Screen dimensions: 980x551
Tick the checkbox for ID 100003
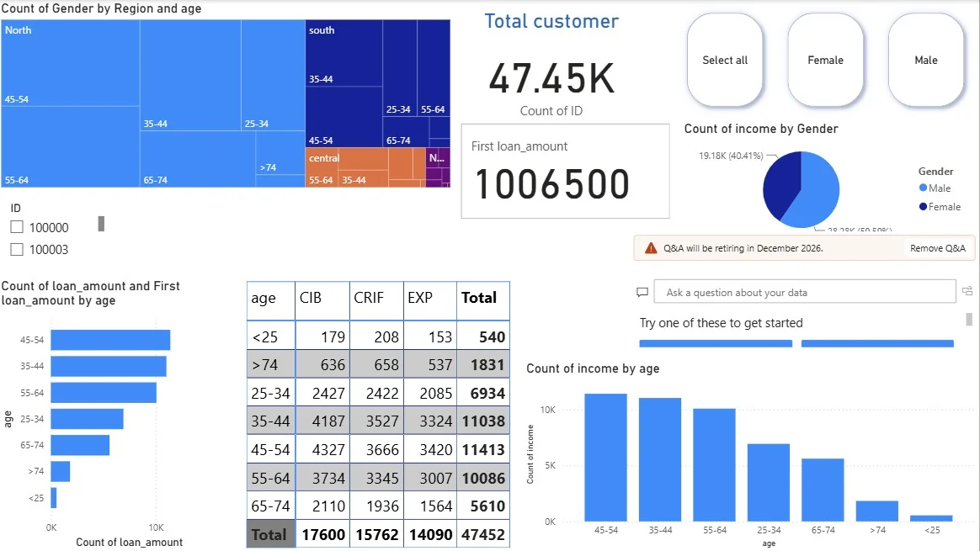tap(17, 249)
